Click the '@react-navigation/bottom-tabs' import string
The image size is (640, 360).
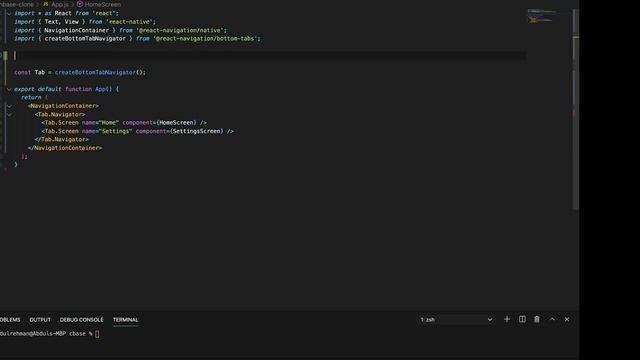[x=205, y=38]
